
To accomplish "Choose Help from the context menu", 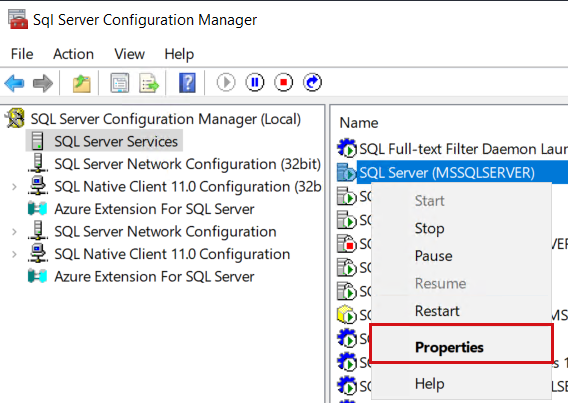I will (462, 384).
